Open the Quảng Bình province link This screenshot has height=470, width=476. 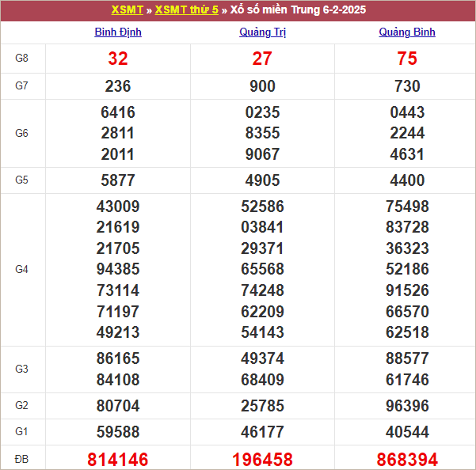pyautogui.click(x=407, y=32)
